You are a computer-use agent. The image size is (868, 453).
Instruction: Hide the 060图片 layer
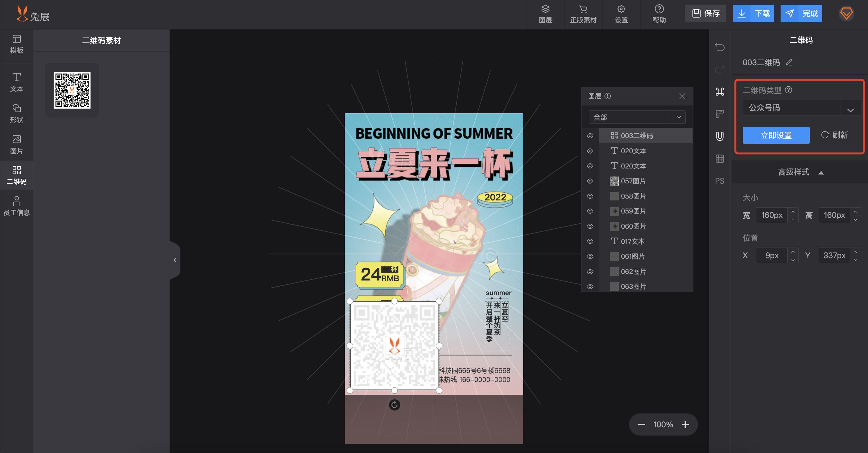coord(590,226)
